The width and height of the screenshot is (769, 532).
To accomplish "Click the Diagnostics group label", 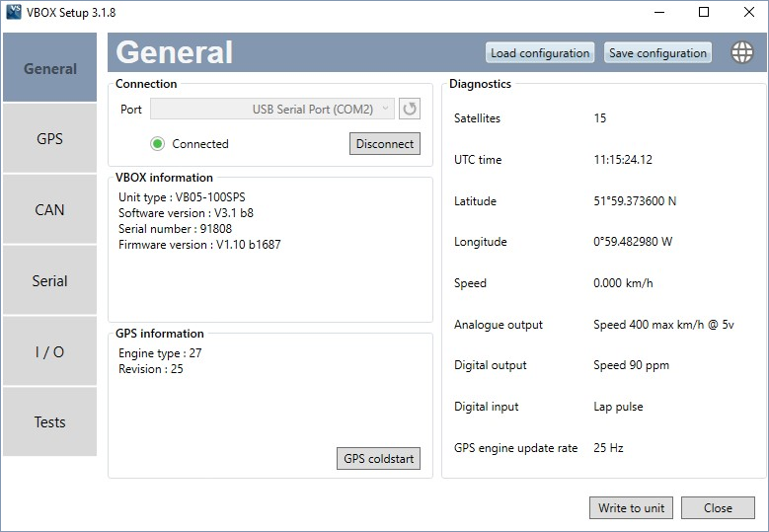I will coord(480,84).
